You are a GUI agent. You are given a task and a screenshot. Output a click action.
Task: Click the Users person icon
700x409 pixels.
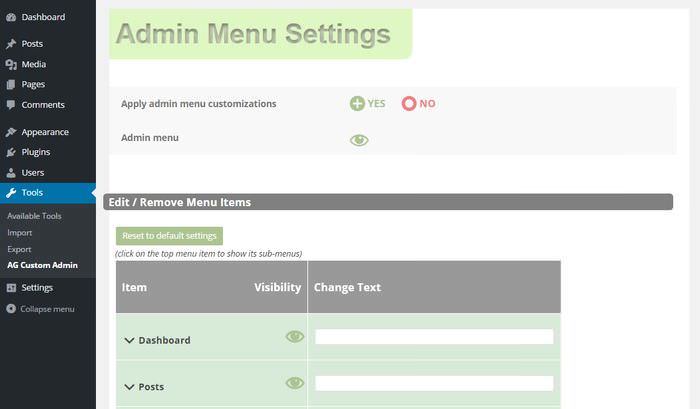coord(11,173)
